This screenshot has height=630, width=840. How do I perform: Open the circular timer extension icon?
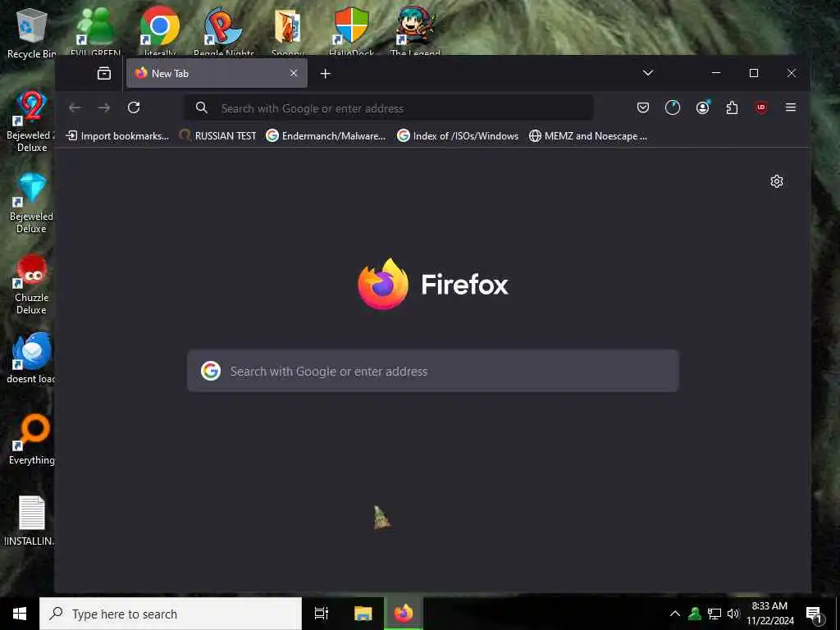pos(673,107)
